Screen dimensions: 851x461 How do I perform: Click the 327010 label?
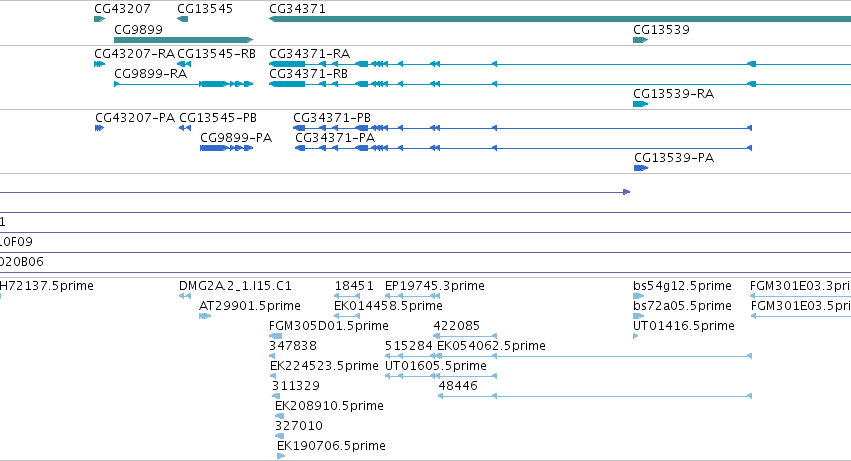tap(299, 426)
